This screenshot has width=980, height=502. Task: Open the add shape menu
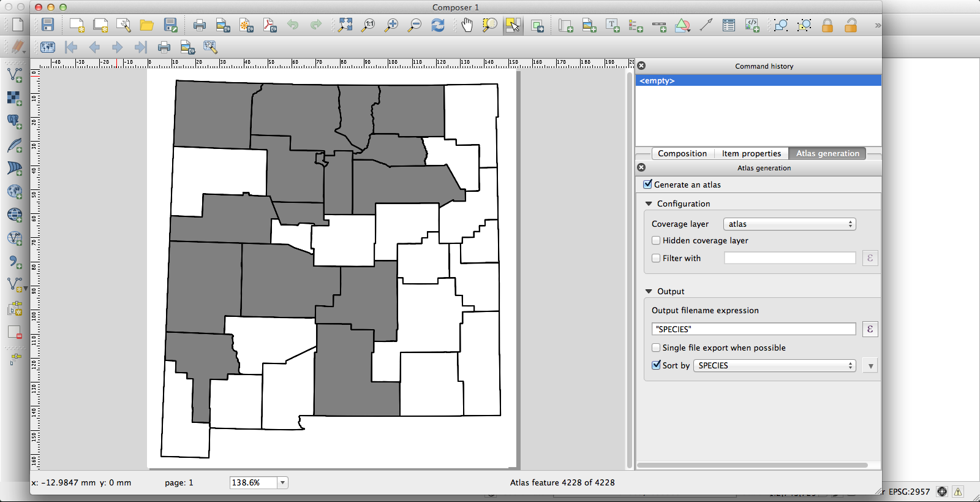[x=682, y=25]
